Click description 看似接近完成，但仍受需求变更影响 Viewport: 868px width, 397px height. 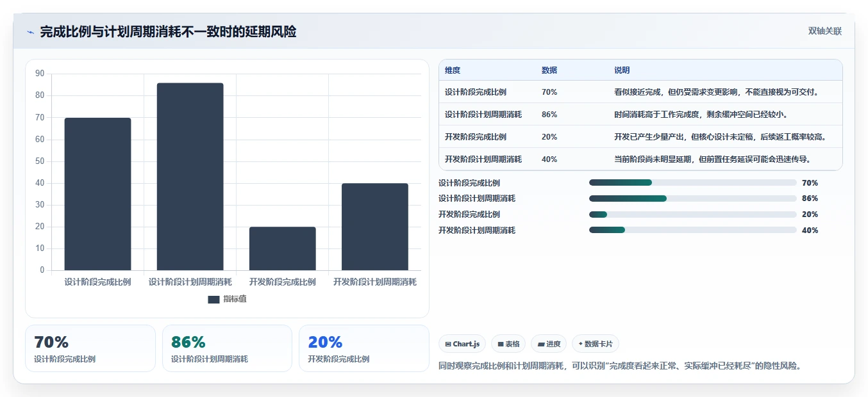point(717,92)
